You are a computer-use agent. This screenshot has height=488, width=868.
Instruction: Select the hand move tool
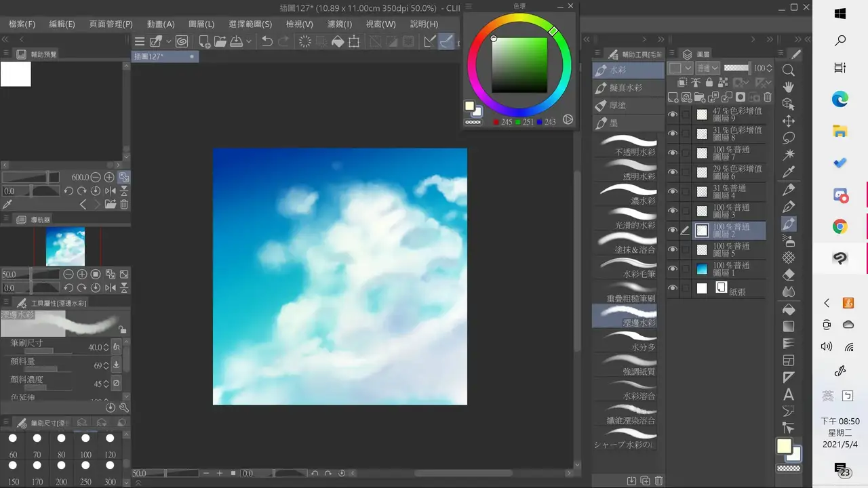(789, 87)
